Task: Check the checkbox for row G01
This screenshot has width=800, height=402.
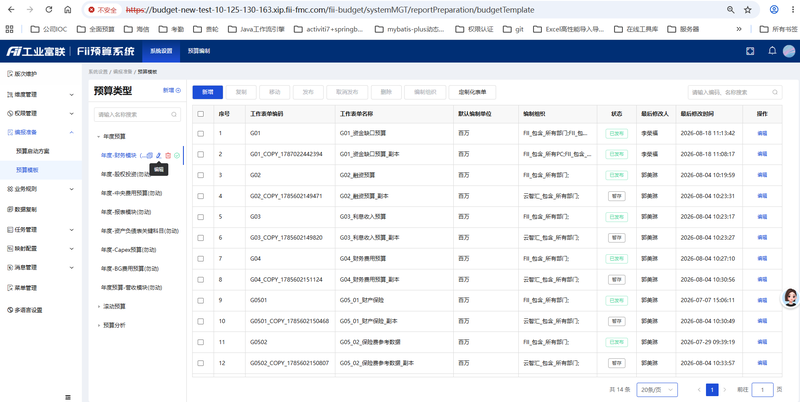Action: [201, 133]
